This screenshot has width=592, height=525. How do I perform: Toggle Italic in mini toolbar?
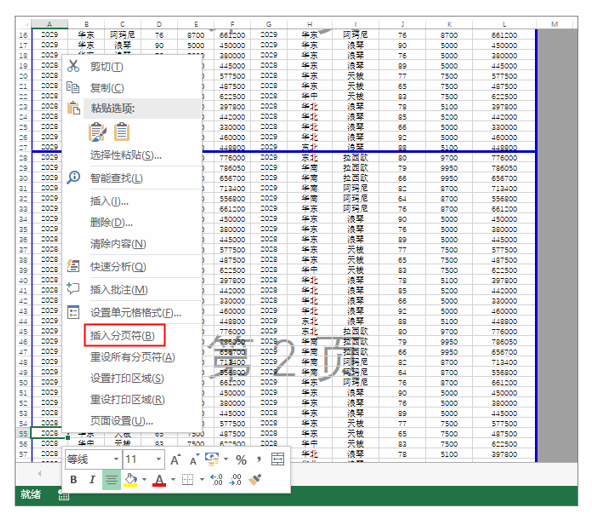coord(92,480)
